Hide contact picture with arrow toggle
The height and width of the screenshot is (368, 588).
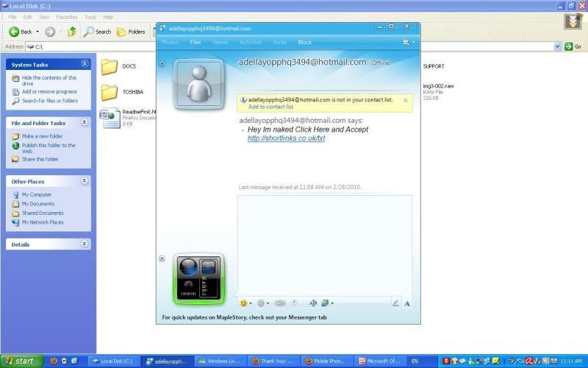162,64
